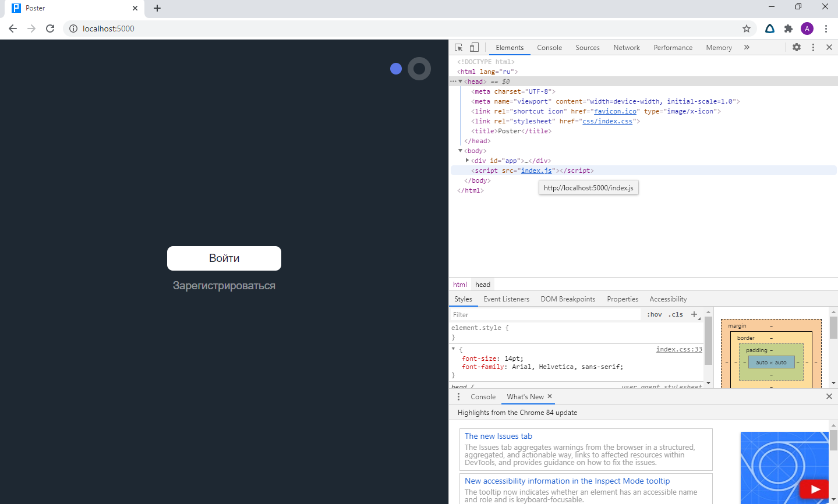
Task: Click the address bar URL
Action: pyautogui.click(x=108, y=29)
